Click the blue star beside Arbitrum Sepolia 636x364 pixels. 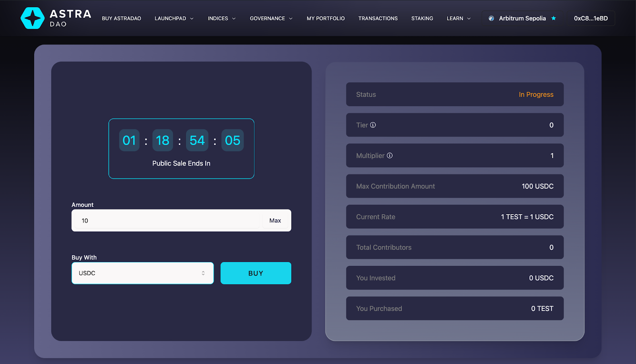[553, 18]
